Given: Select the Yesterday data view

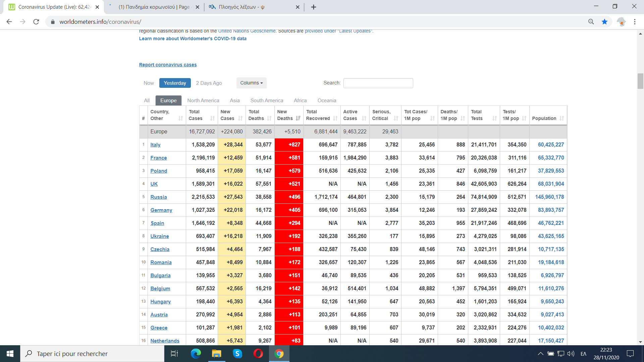Looking at the screenshot, I should pos(175,83).
